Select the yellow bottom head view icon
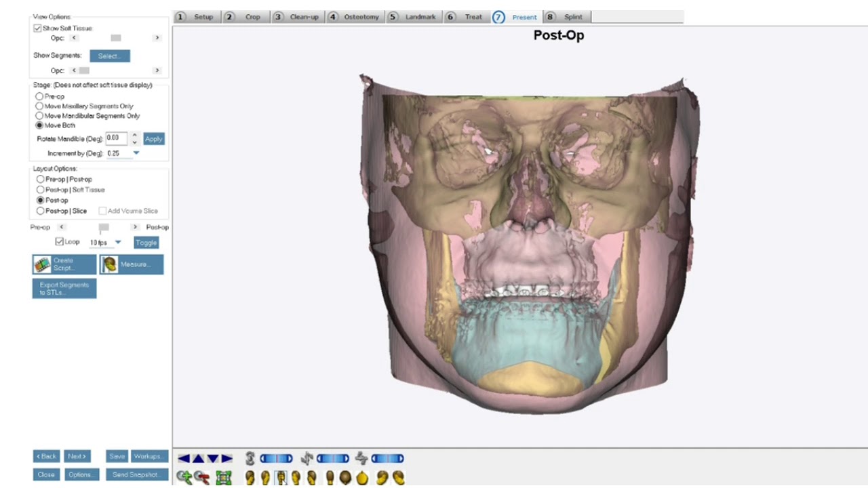The width and height of the screenshot is (868, 488). (x=362, y=478)
